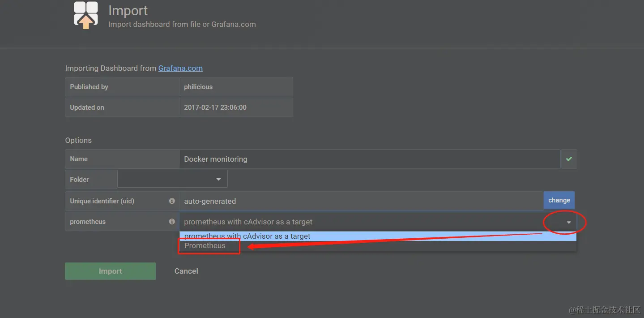Screen dimensions: 644x318
Task: Click the auto-generated uid field
Action: point(361,201)
